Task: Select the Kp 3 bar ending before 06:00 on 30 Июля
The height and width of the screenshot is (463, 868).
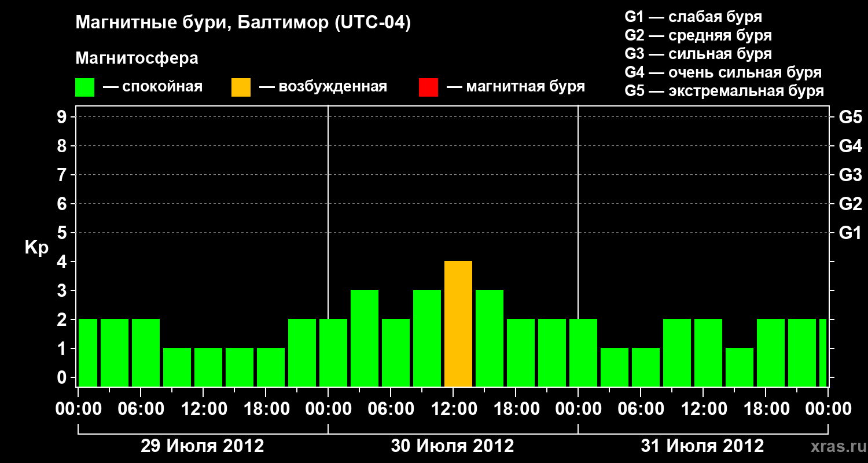Action: (365, 339)
